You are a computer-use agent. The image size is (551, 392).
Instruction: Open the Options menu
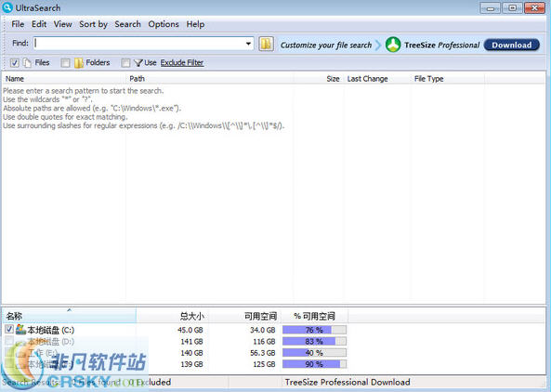(164, 24)
